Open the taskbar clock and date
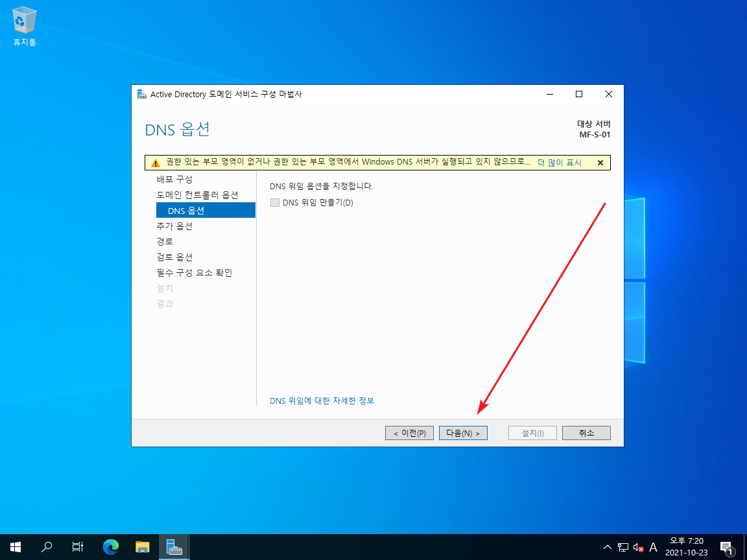Screen dimensions: 747x560 tap(687, 546)
